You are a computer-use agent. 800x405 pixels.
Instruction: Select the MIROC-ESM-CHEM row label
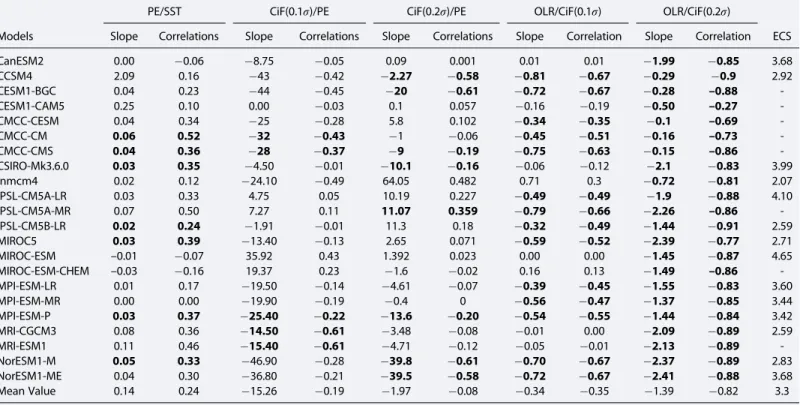pos(44,271)
